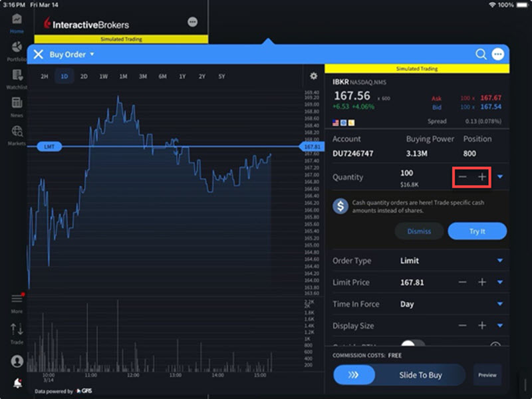
Task: Click the Buying Power value 3.13M
Action: pos(417,154)
